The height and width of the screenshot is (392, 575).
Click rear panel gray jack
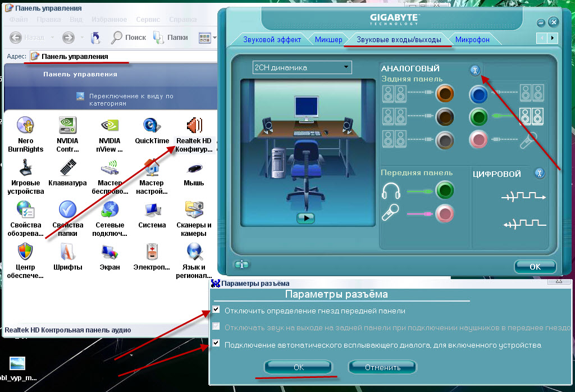coord(445,140)
